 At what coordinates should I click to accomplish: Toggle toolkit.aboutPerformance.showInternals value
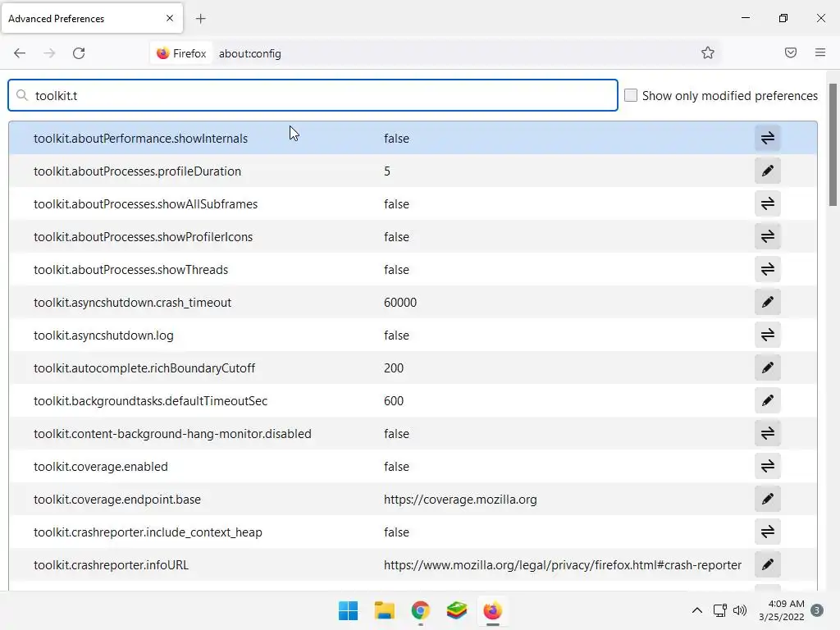click(x=767, y=138)
